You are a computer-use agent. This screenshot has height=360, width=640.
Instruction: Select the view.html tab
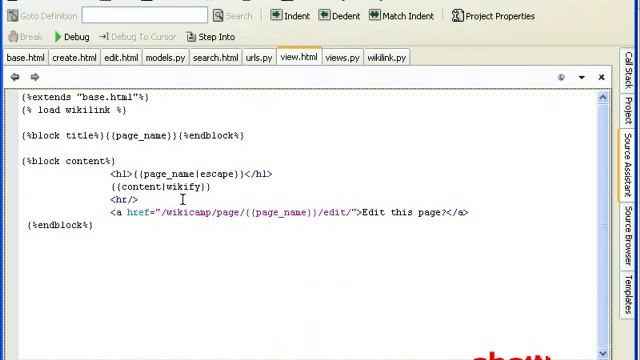coord(299,57)
